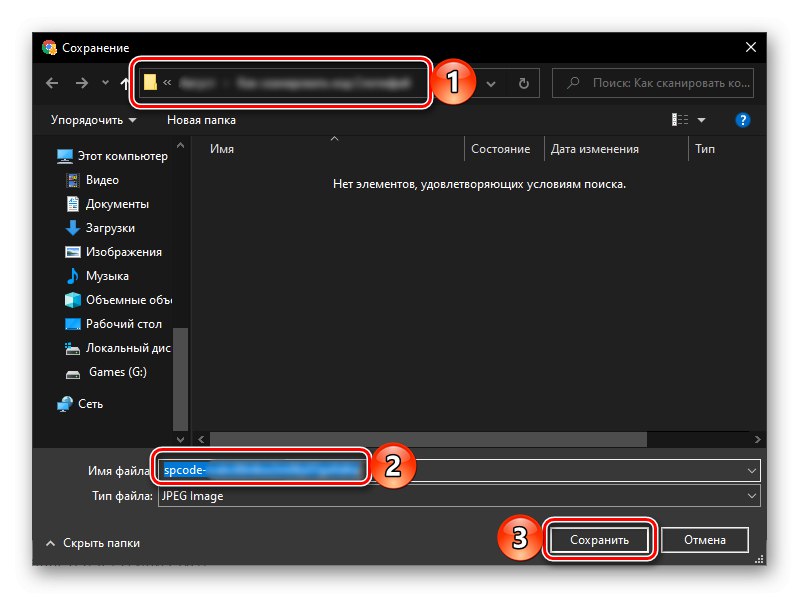Click the Сохранить button
799x598 pixels.
[599, 540]
